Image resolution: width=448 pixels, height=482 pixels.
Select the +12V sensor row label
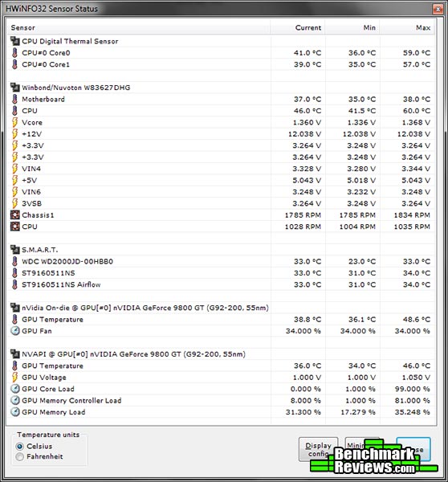click(31, 134)
